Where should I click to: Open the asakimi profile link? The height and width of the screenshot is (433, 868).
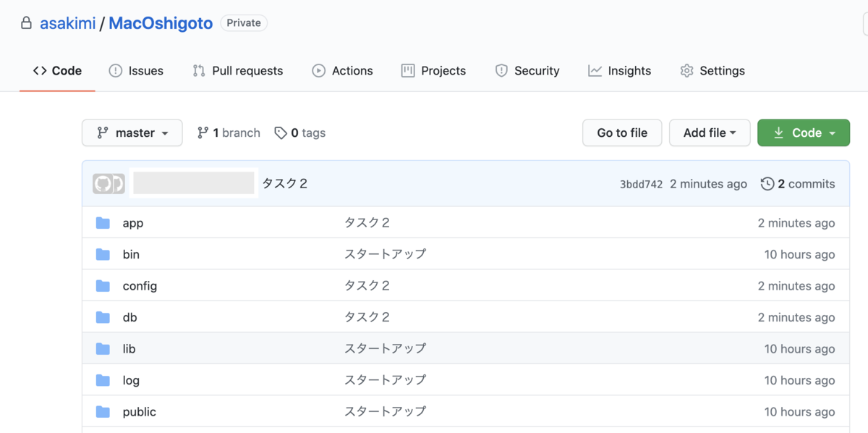coord(67,22)
